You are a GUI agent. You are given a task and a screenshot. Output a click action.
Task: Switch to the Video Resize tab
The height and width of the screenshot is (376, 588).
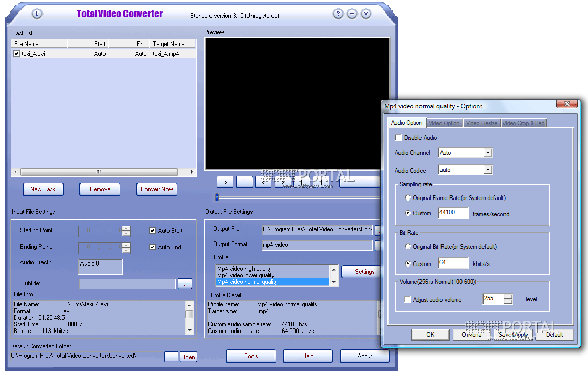coord(481,123)
